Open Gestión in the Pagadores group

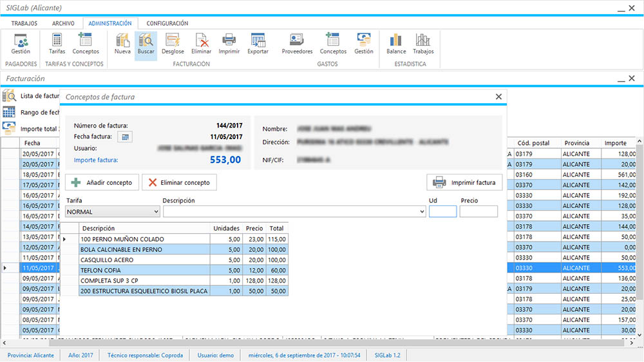[21, 44]
